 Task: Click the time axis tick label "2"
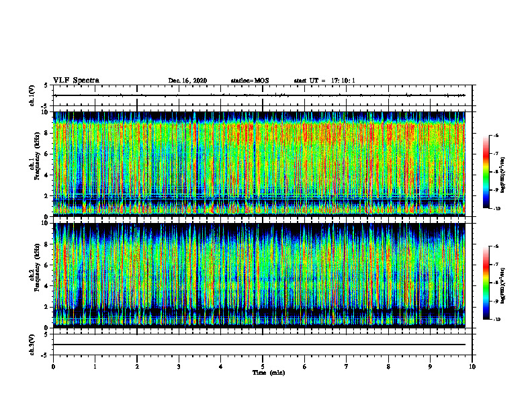(137, 367)
